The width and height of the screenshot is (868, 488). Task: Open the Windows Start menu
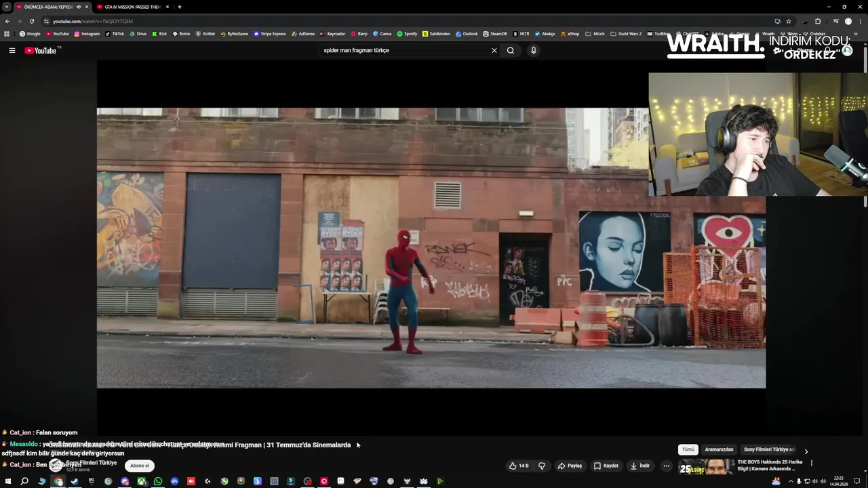point(8,481)
